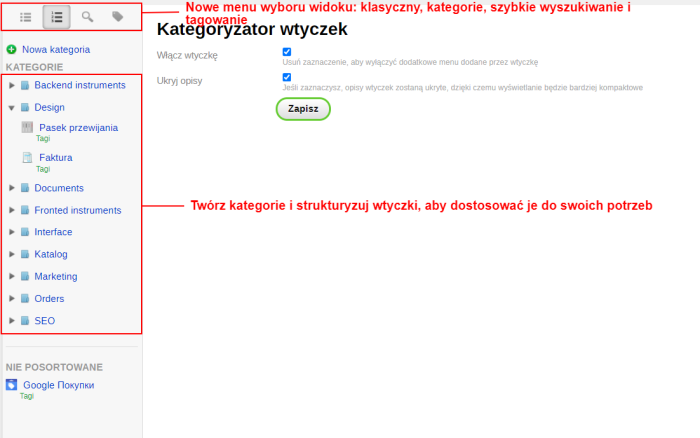Image resolution: width=700 pixels, height=438 pixels.
Task: Switch to the classic list view icon
Action: pyautogui.click(x=25, y=17)
